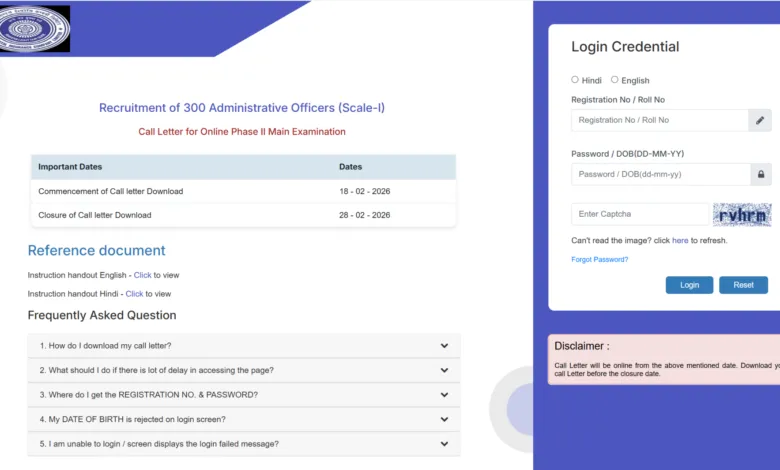The height and width of the screenshot is (470, 780).
Task: Open the Instruction handout Hindi Click link
Action: tap(134, 294)
